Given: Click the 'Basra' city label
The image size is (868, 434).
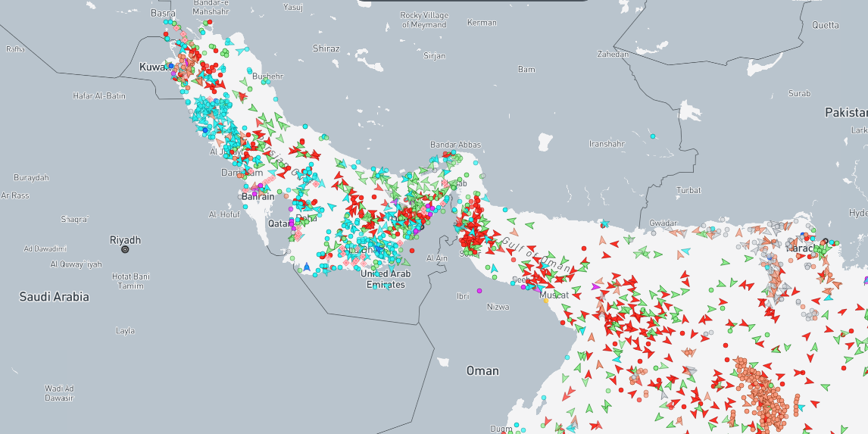Looking at the screenshot, I should point(163,14).
